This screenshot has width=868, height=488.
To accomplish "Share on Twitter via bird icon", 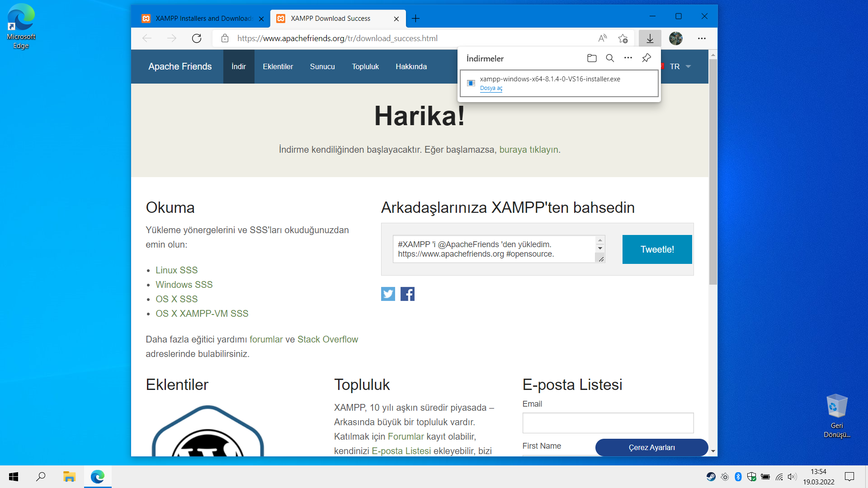I will pos(388,294).
